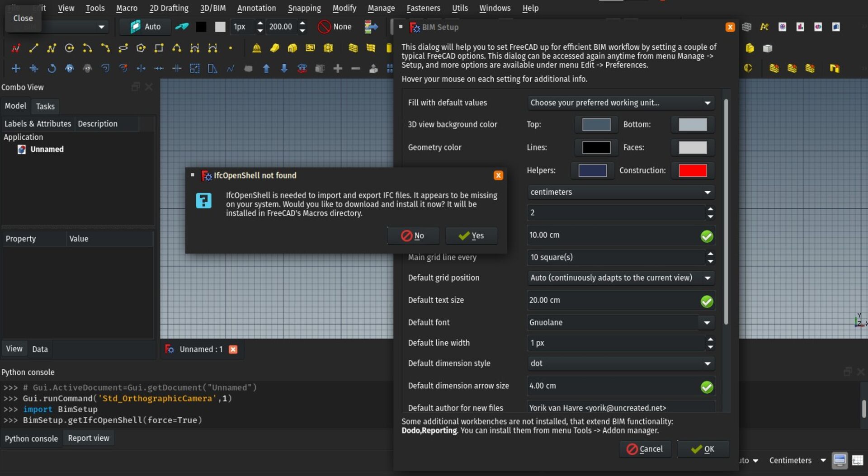Open the Autogroup layers icon

pos(371,27)
